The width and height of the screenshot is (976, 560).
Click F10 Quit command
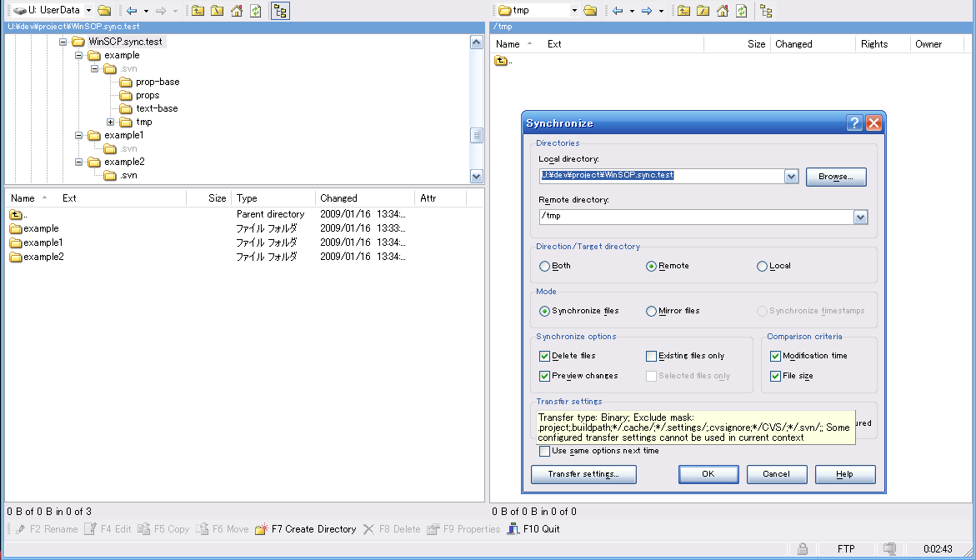click(533, 529)
